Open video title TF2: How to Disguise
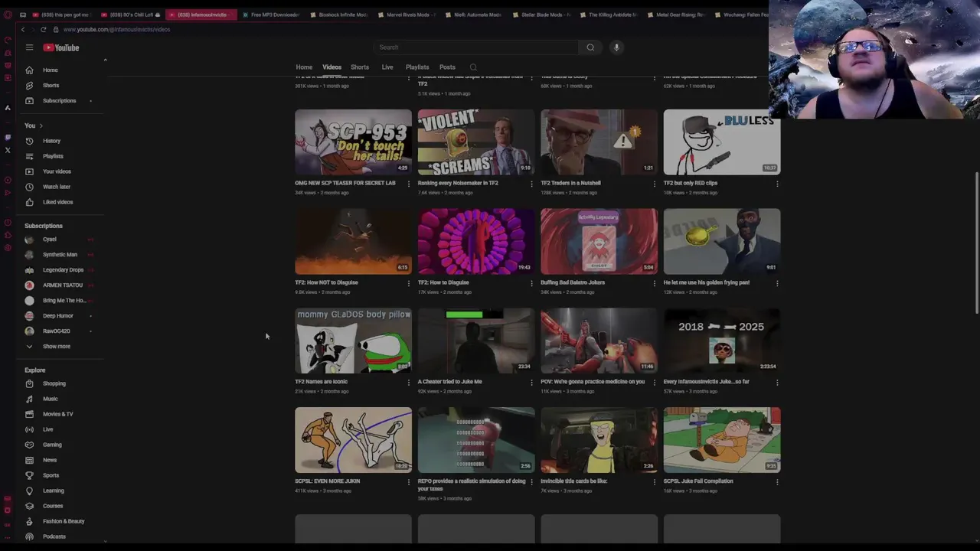Viewport: 980px width, 551px height. (x=443, y=282)
